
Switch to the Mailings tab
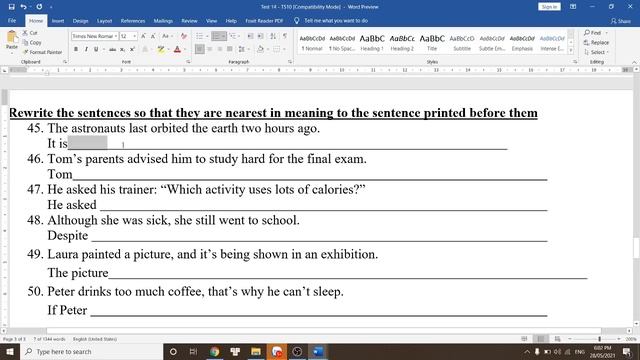coord(163,21)
